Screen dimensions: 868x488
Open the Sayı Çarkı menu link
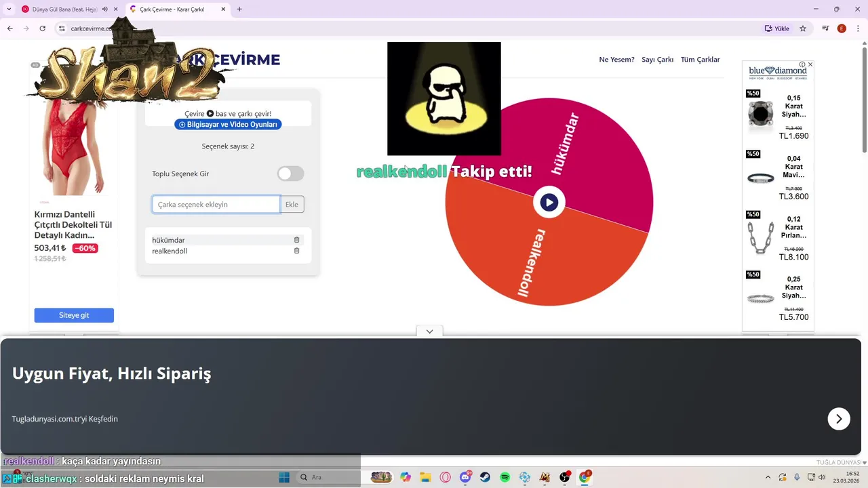[x=657, y=60]
